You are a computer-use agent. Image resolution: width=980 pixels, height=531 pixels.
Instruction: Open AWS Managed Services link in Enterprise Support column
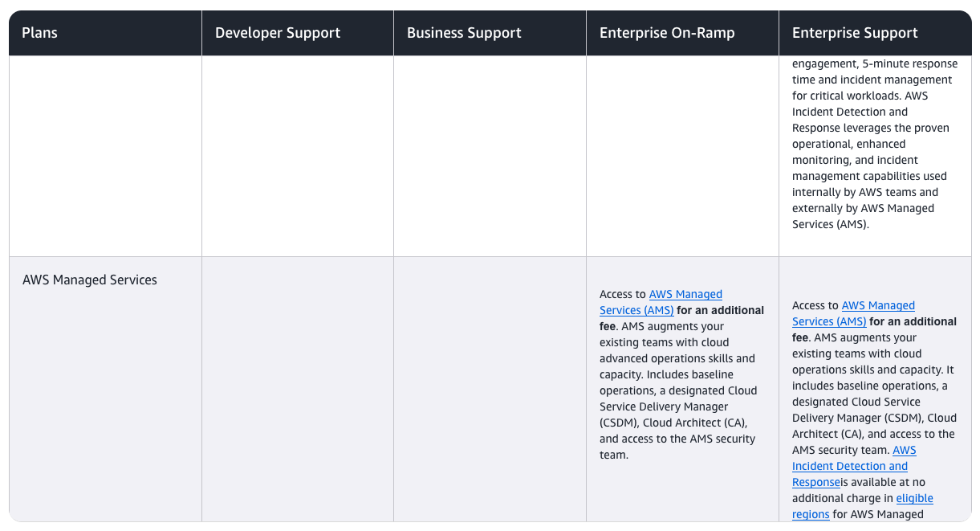click(x=877, y=306)
